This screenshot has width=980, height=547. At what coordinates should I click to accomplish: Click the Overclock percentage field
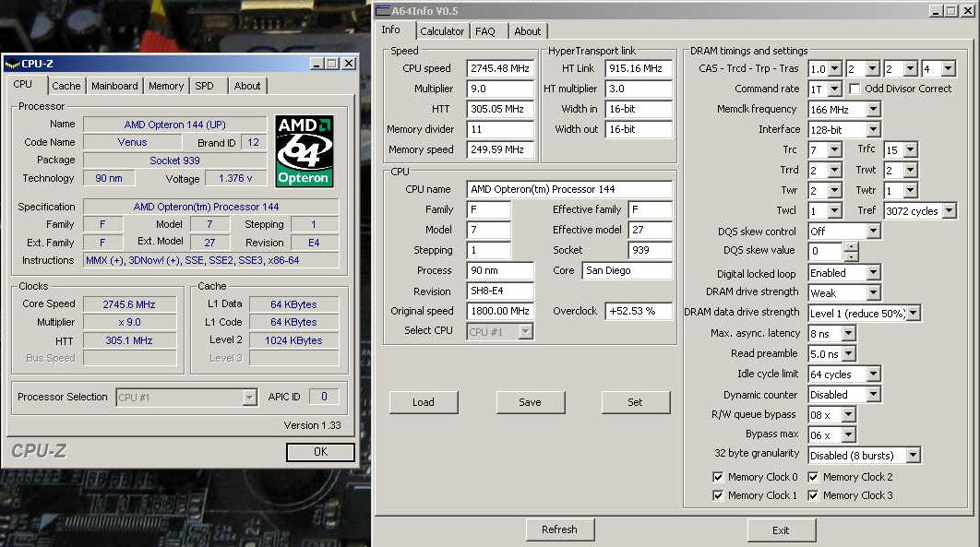click(639, 311)
